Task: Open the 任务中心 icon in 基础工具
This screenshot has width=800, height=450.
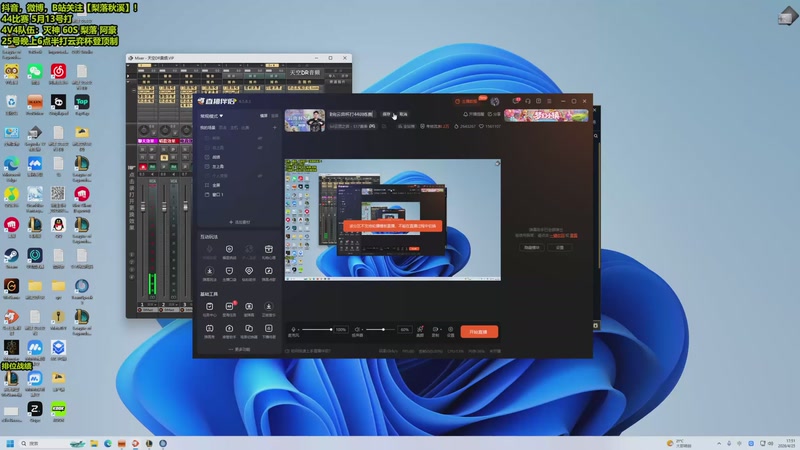Action: coord(209,308)
